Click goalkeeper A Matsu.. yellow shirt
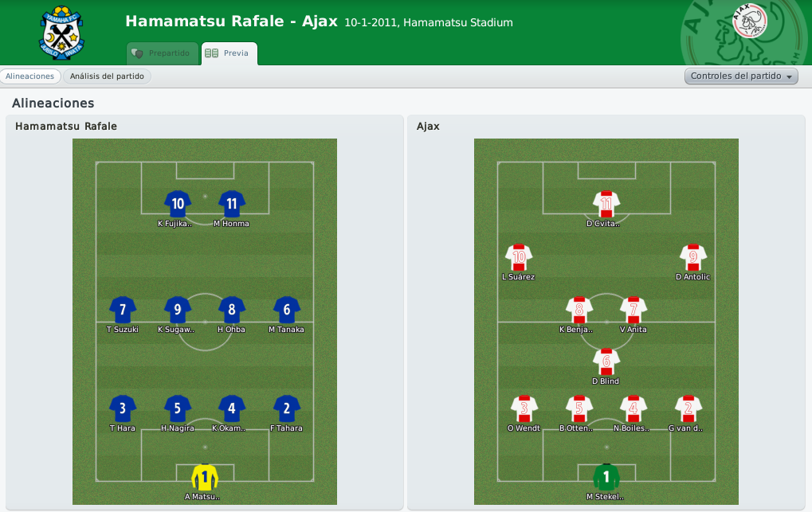The image size is (812, 512). 205,477
